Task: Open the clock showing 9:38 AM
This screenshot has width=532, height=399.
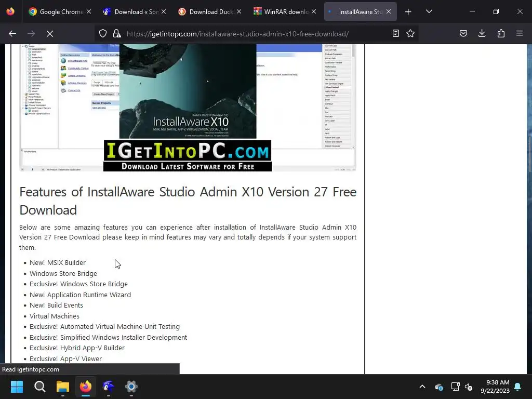Action: tap(495, 387)
